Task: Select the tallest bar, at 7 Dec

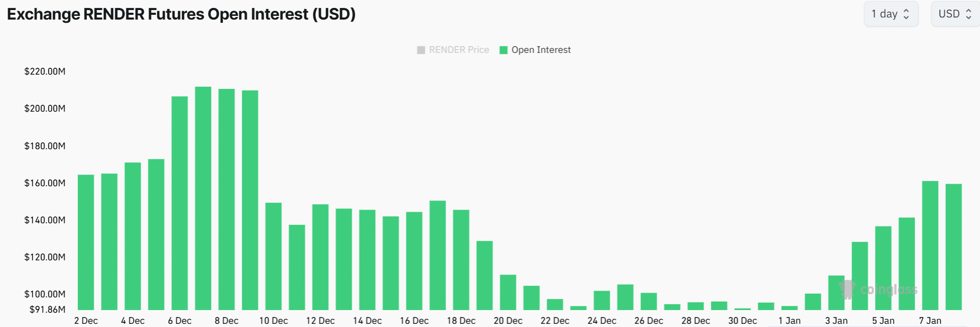Action: (203, 198)
